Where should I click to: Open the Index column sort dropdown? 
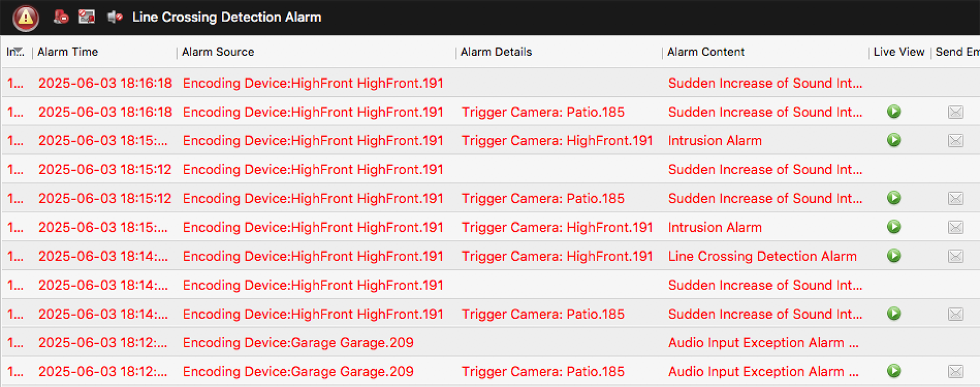point(17,51)
